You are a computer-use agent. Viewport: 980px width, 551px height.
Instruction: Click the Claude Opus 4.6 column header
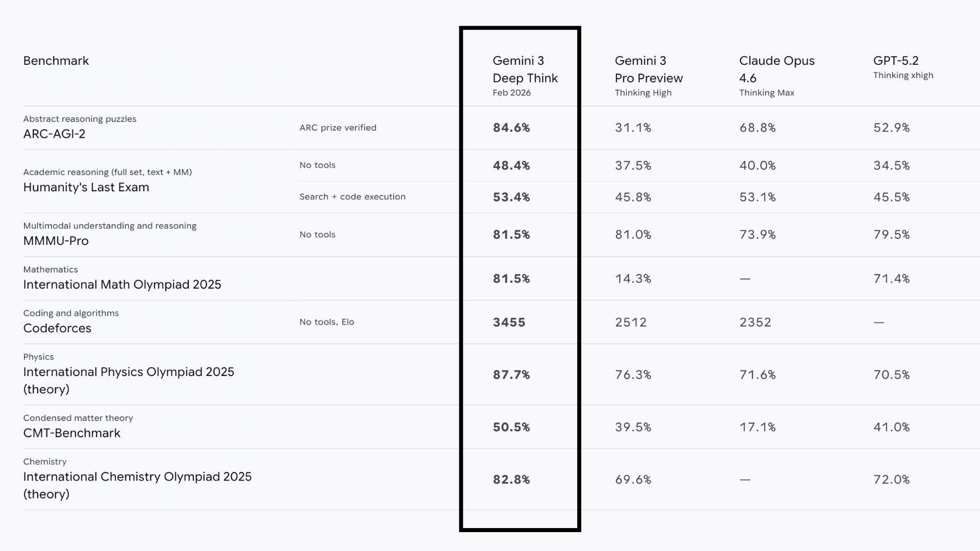[x=776, y=69]
